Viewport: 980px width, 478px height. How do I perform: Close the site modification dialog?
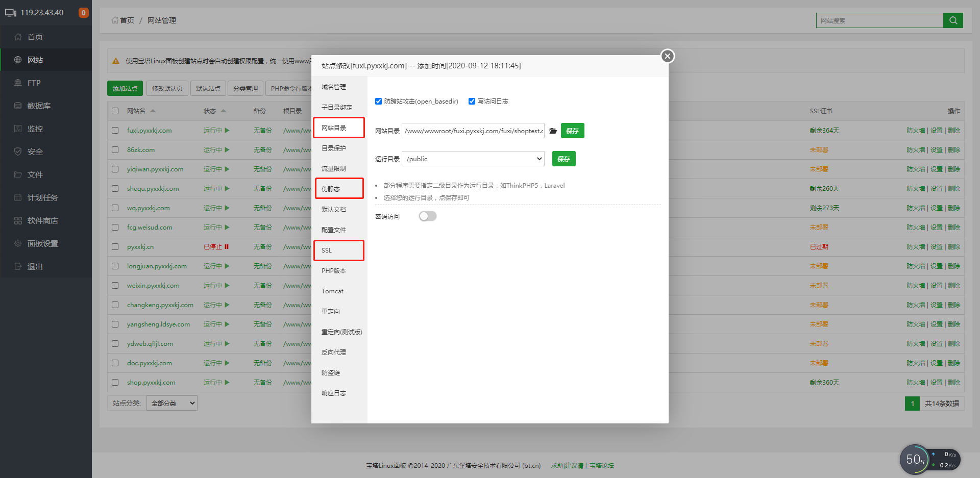click(x=667, y=56)
